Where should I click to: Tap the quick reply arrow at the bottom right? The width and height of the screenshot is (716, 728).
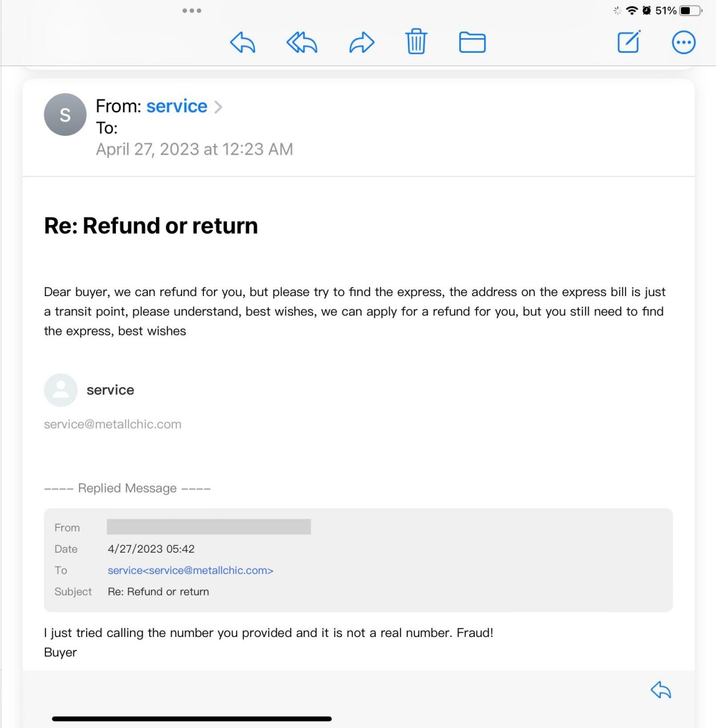tap(661, 690)
